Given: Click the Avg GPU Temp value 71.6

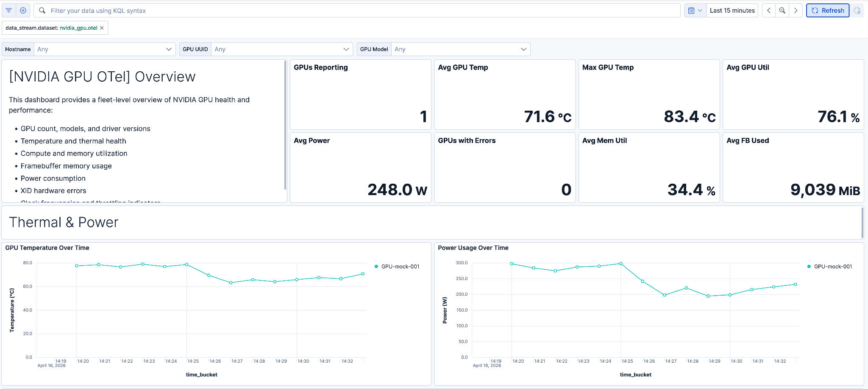Looking at the screenshot, I should (x=548, y=117).
